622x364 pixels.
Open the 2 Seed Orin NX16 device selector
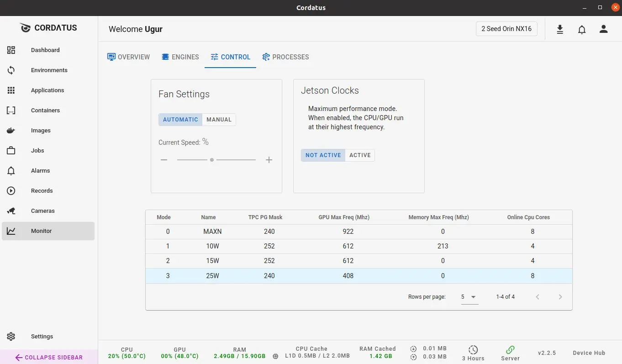click(x=506, y=29)
